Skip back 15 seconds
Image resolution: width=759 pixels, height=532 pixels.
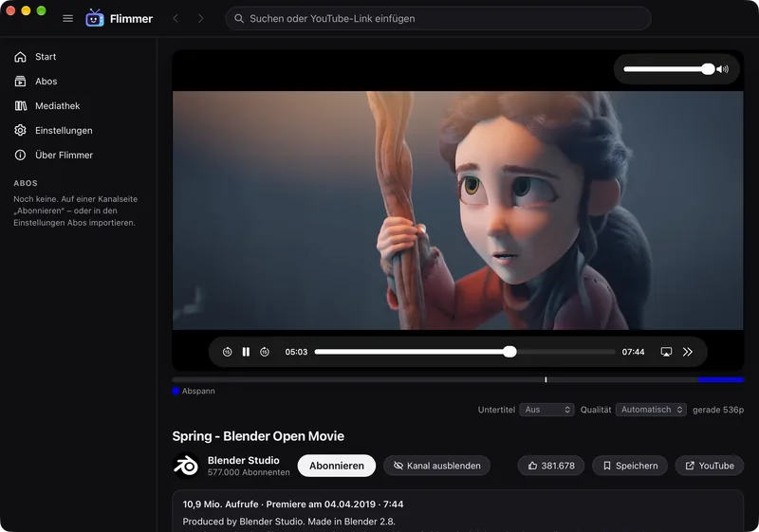pyautogui.click(x=227, y=352)
